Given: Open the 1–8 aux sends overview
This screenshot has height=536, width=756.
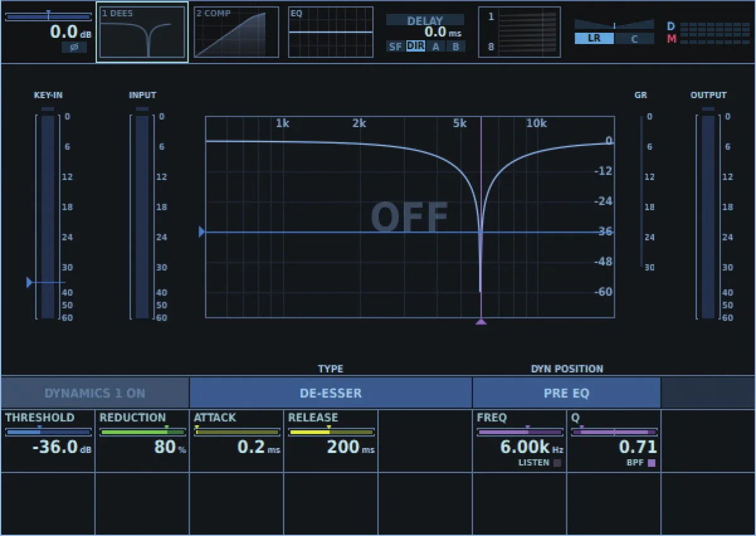Looking at the screenshot, I should (519, 32).
